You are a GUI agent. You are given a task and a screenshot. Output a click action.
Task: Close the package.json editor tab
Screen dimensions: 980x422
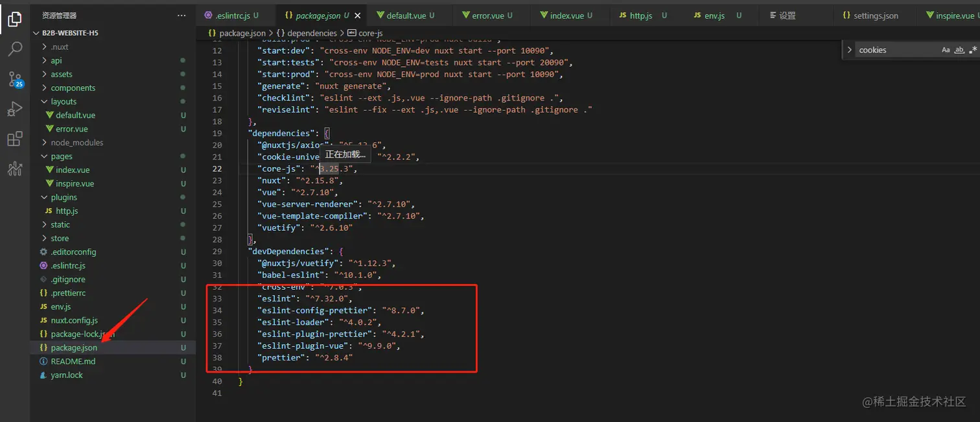358,16
